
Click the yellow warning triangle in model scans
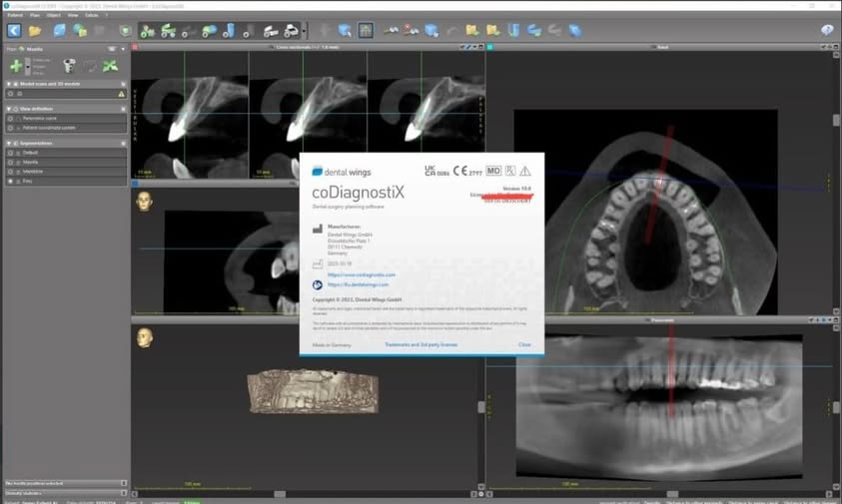tap(122, 94)
